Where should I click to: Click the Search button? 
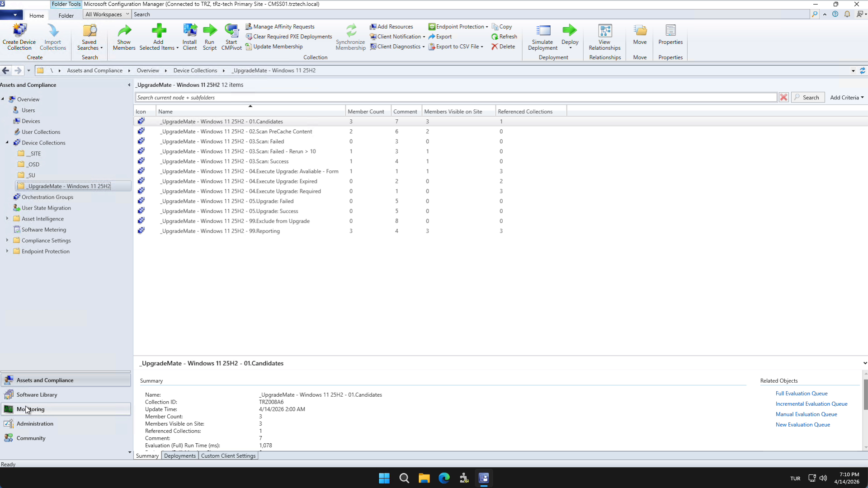pyautogui.click(x=807, y=98)
